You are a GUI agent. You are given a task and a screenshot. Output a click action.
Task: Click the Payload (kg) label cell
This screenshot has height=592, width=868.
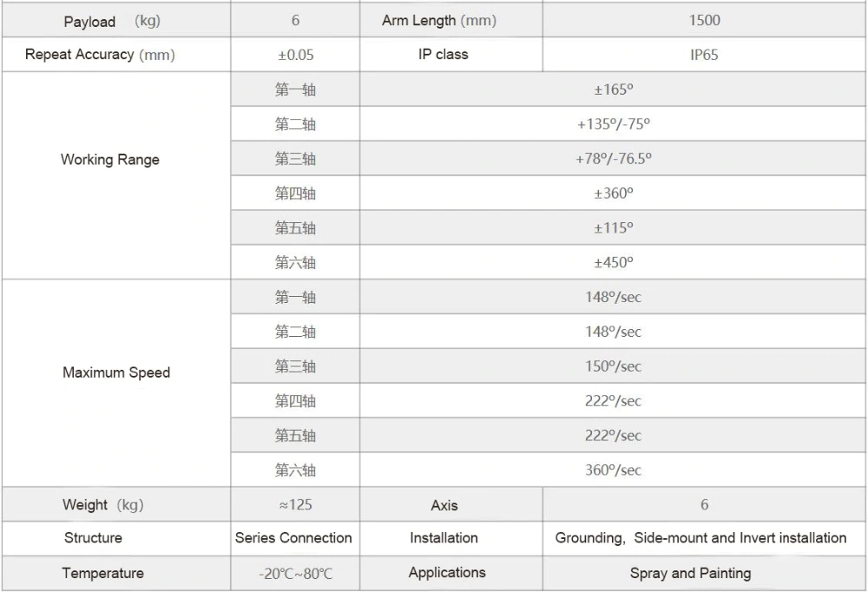click(x=116, y=21)
